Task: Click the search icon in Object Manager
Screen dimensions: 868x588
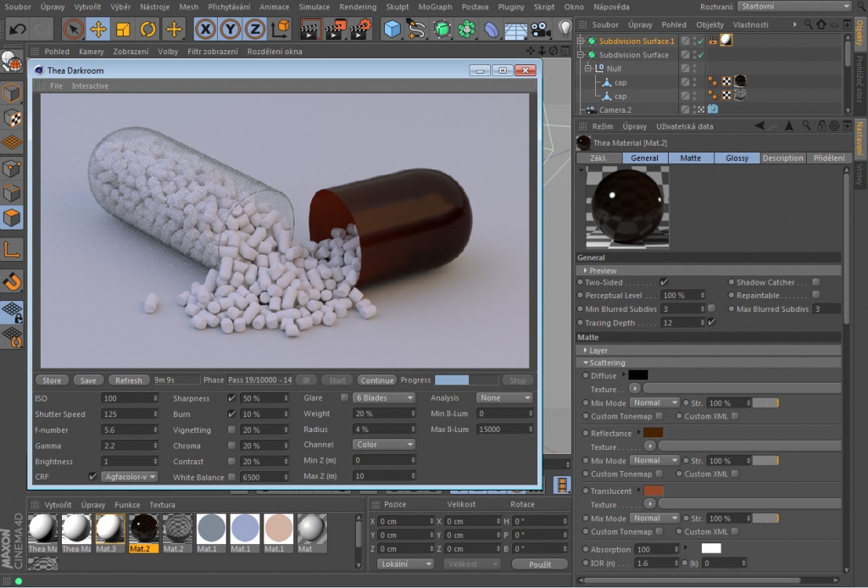Action: 809,25
